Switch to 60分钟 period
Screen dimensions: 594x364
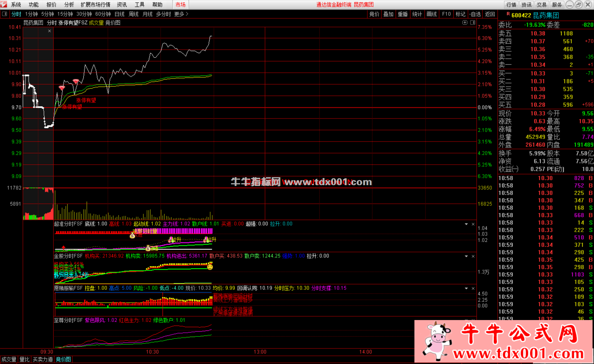click(x=103, y=14)
